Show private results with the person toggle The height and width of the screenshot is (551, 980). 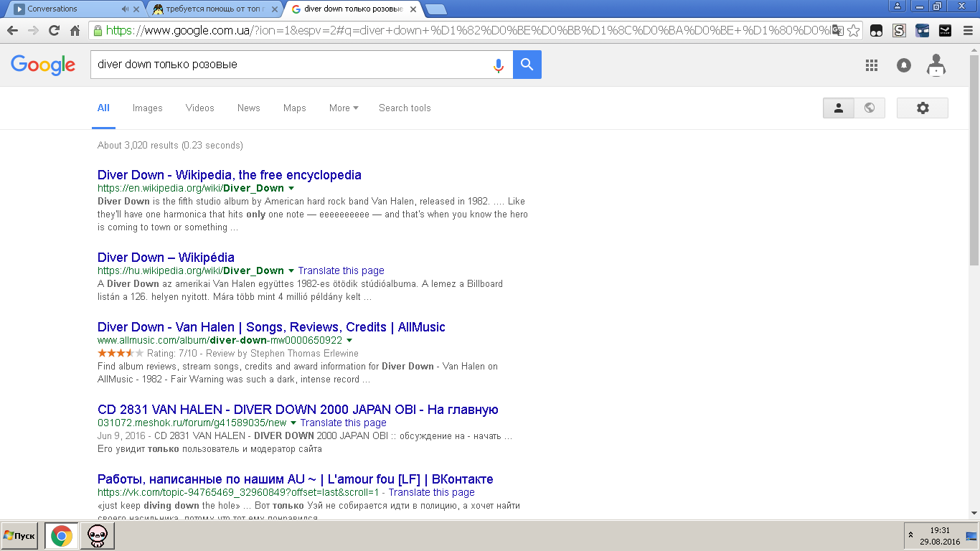tap(839, 108)
